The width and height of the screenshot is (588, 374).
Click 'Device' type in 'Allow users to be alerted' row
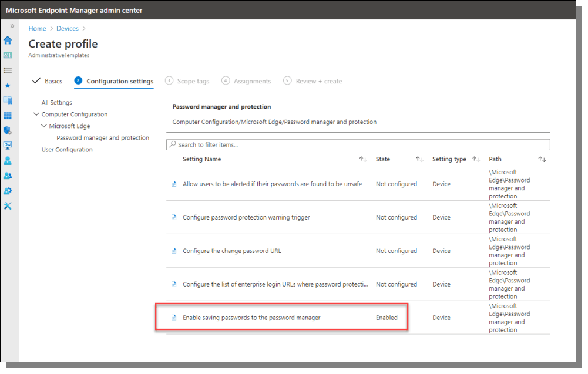pos(441,184)
